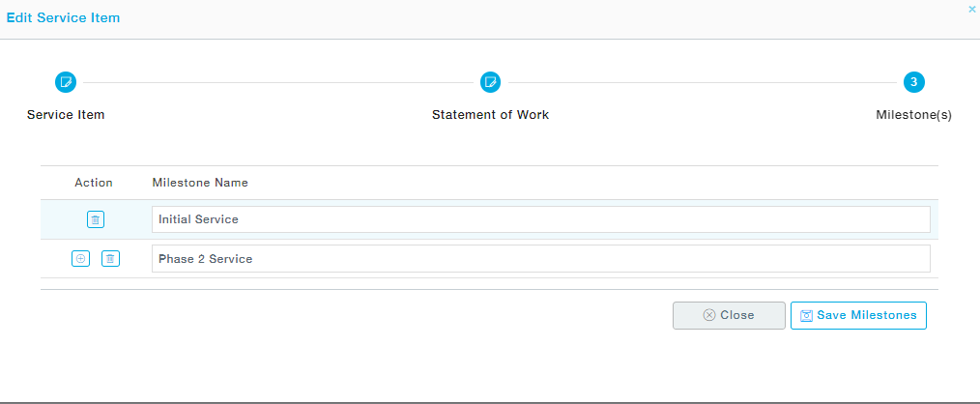980x404 pixels.
Task: Open Statement of Work step circle icon
Action: (490, 82)
